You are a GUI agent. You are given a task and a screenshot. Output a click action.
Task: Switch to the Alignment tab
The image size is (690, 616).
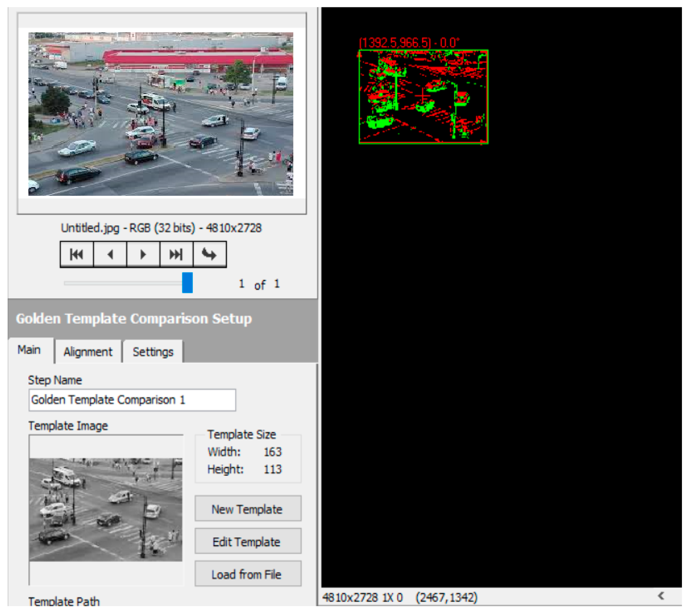click(88, 352)
